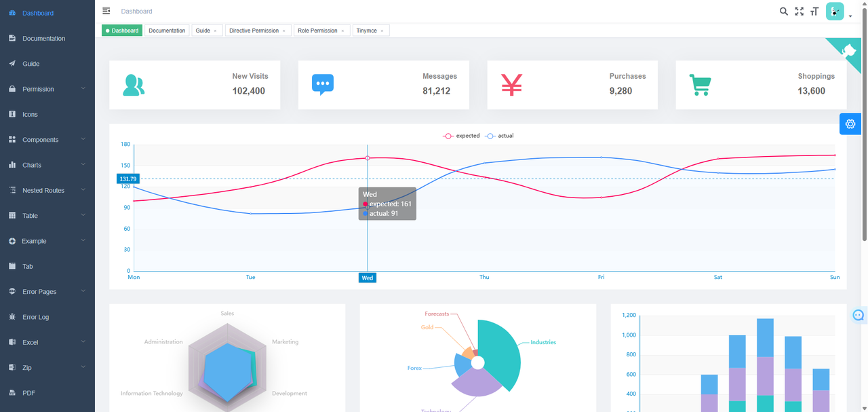868x412 pixels.
Task: Expand the Permission submenu chevron
Action: [83, 88]
